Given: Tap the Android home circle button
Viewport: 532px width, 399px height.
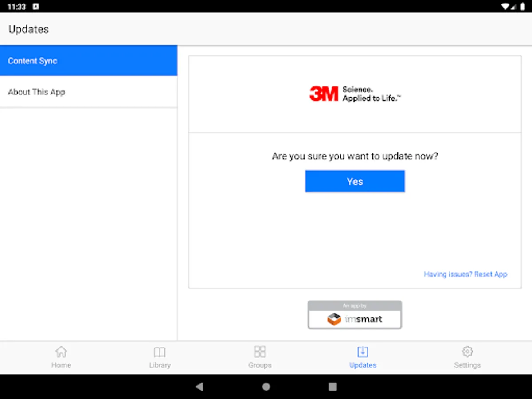Looking at the screenshot, I should tap(266, 387).
